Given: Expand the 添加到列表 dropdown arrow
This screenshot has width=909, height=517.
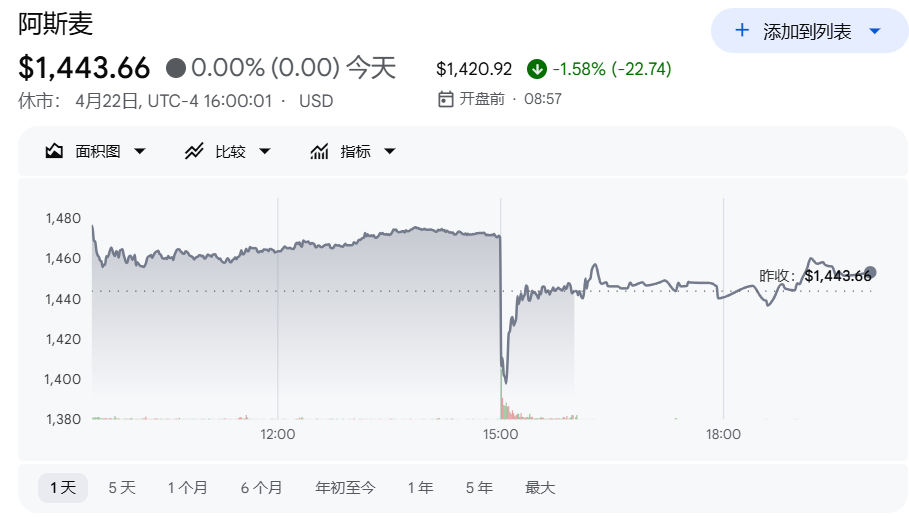Looking at the screenshot, I should 875,31.
